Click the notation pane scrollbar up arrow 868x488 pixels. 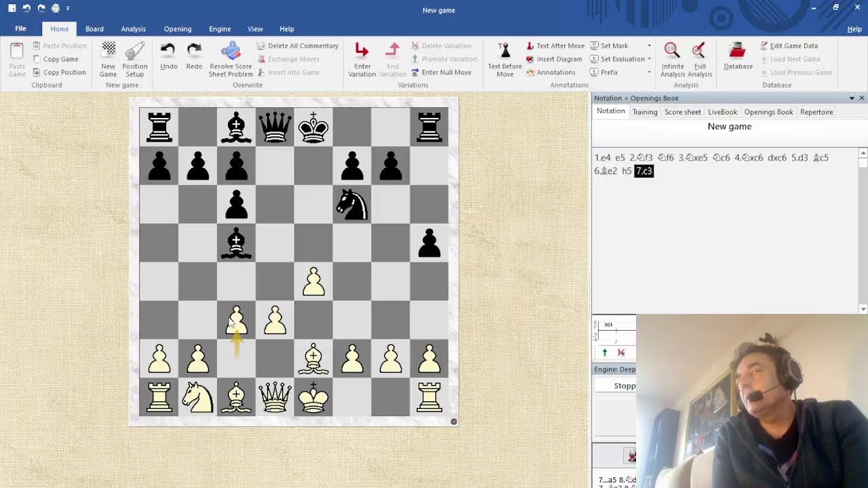863,153
